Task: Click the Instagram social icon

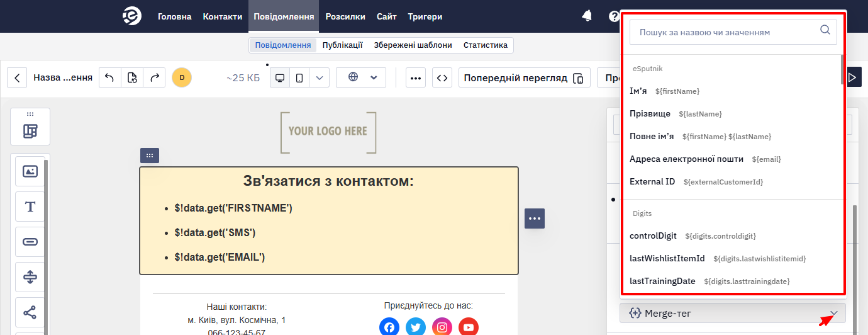Action: click(442, 327)
